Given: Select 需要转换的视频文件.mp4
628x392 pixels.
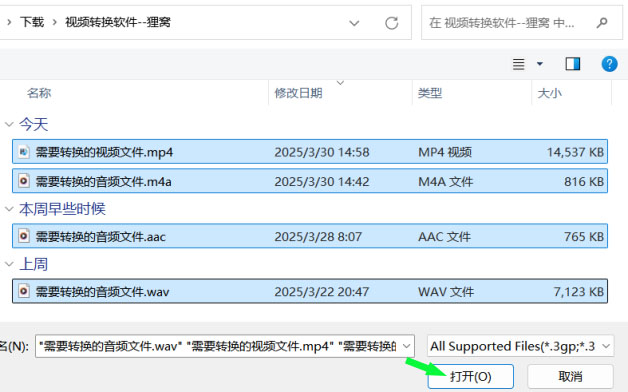Looking at the screenshot, I should (104, 152).
